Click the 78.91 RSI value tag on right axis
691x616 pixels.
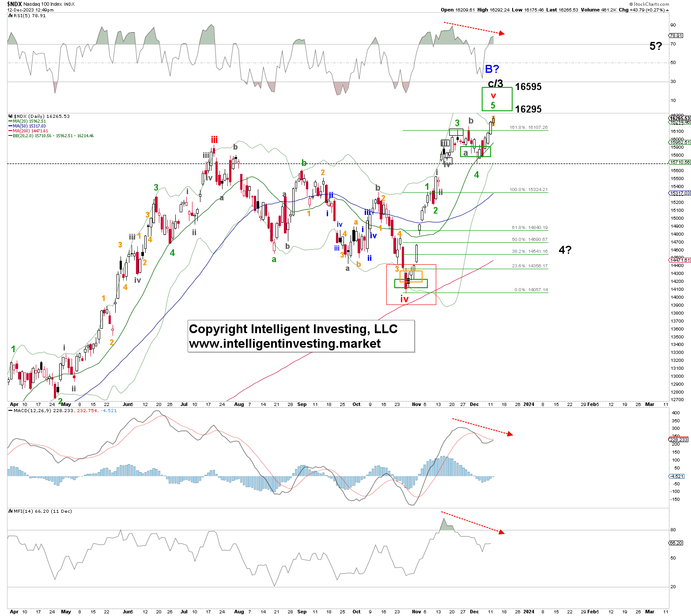coord(676,35)
